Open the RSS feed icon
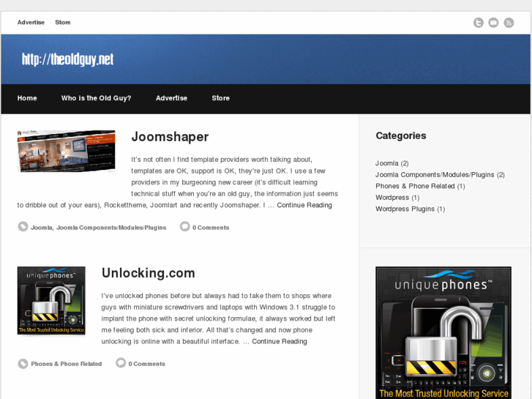 click(x=509, y=23)
